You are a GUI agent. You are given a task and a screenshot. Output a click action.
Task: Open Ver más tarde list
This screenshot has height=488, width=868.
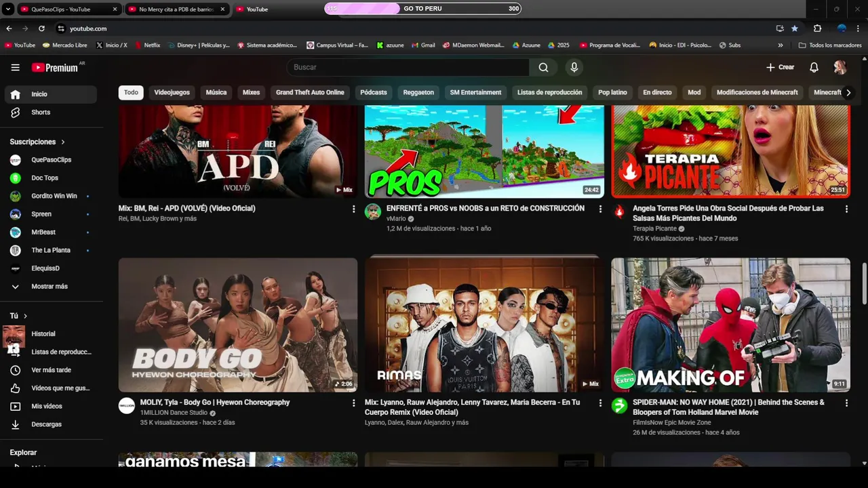tap(51, 370)
